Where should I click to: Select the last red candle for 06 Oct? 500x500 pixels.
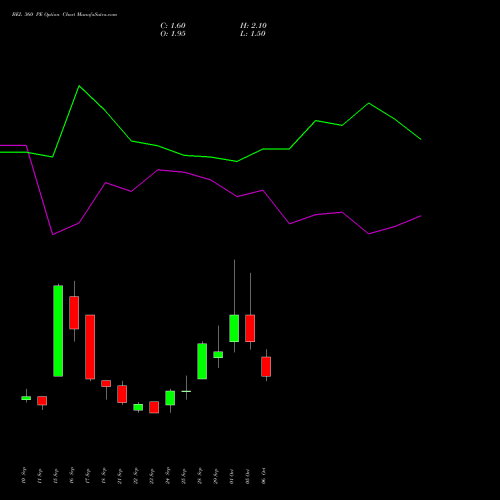pos(266,367)
